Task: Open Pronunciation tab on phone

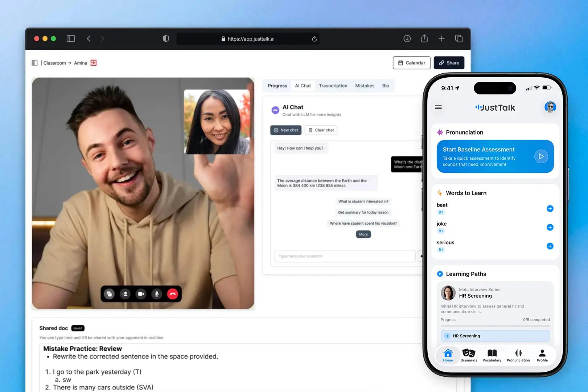Action: [518, 355]
